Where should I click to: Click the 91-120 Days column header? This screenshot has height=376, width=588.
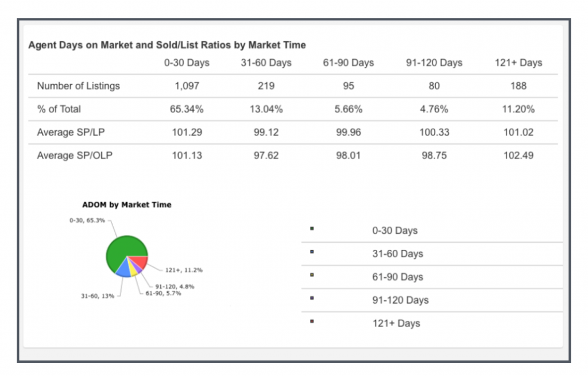click(x=434, y=63)
